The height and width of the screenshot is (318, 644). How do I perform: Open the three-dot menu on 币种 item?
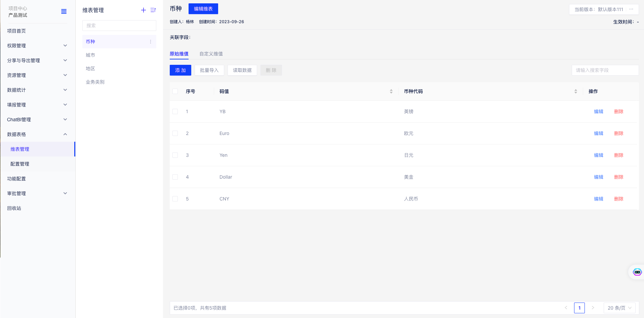click(151, 42)
